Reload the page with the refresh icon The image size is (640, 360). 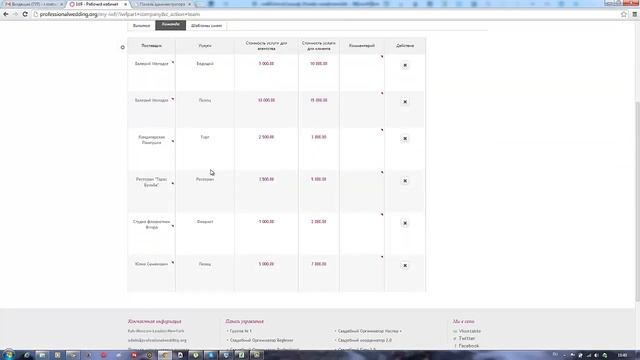click(x=25, y=14)
